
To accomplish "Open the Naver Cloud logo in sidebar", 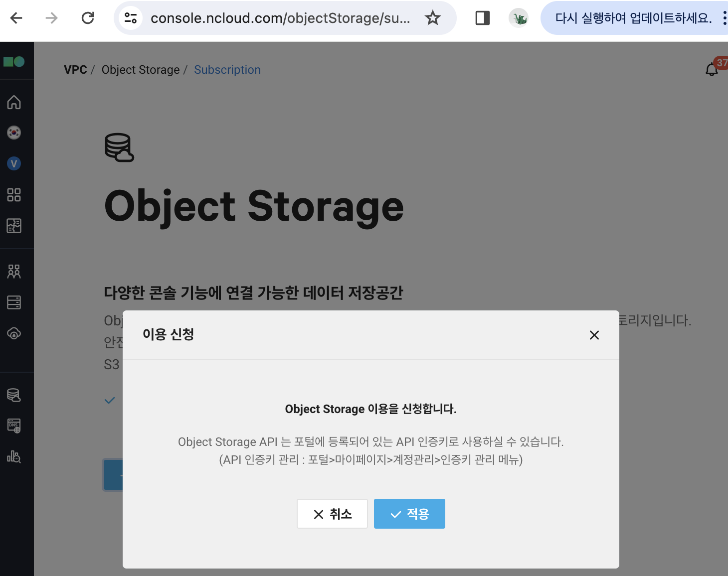I will tap(14, 62).
